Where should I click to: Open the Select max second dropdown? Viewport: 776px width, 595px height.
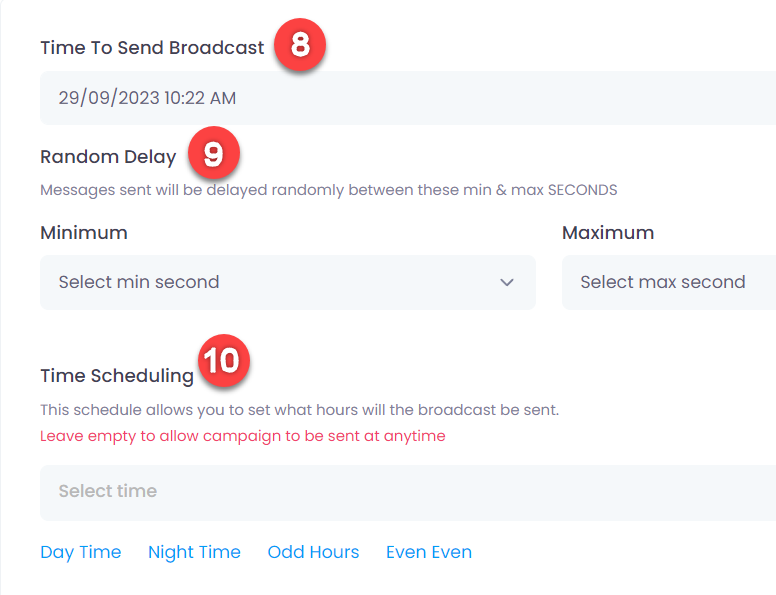point(669,283)
